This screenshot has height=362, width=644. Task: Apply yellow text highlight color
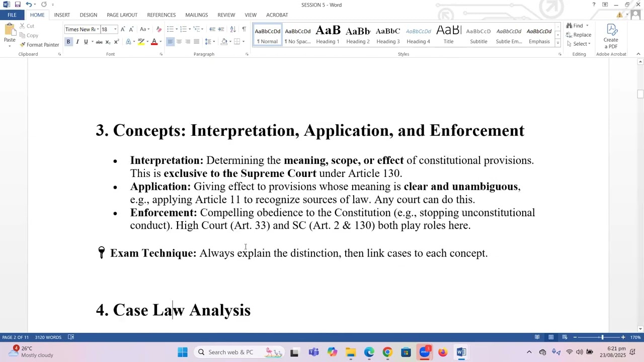point(141,42)
